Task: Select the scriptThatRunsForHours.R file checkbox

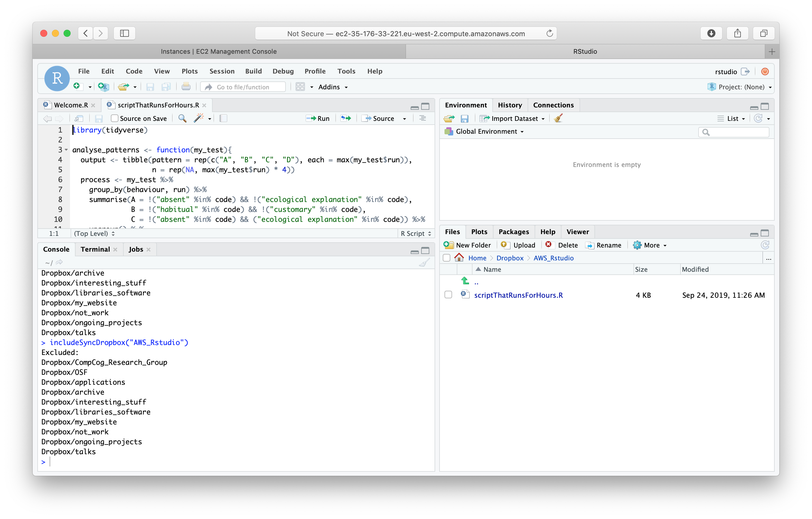Action: [448, 295]
